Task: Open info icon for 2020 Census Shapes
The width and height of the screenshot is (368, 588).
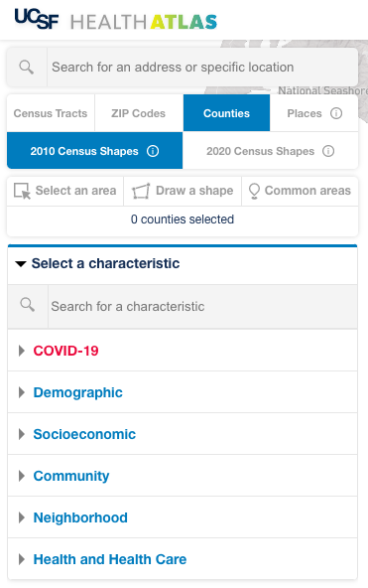Action: (x=328, y=151)
